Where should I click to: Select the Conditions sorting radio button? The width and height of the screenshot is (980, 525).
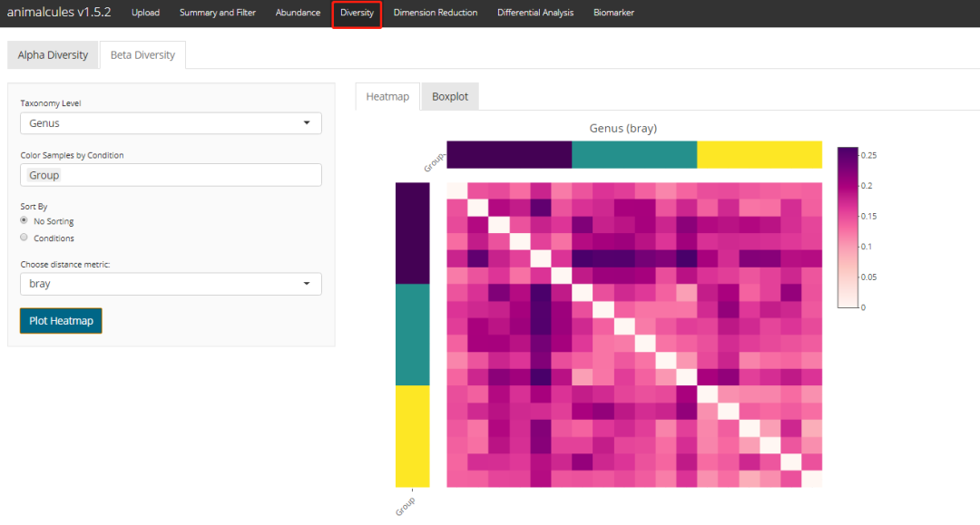click(24, 238)
